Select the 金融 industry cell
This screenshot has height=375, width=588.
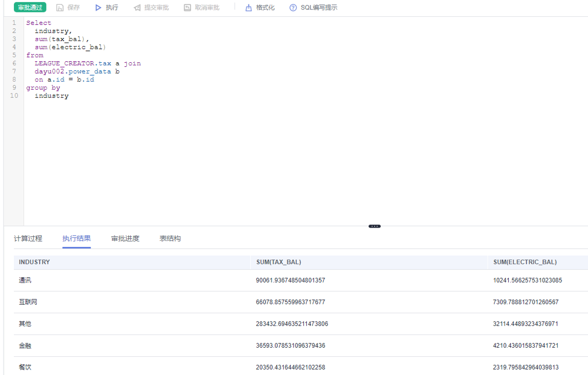(x=25, y=345)
